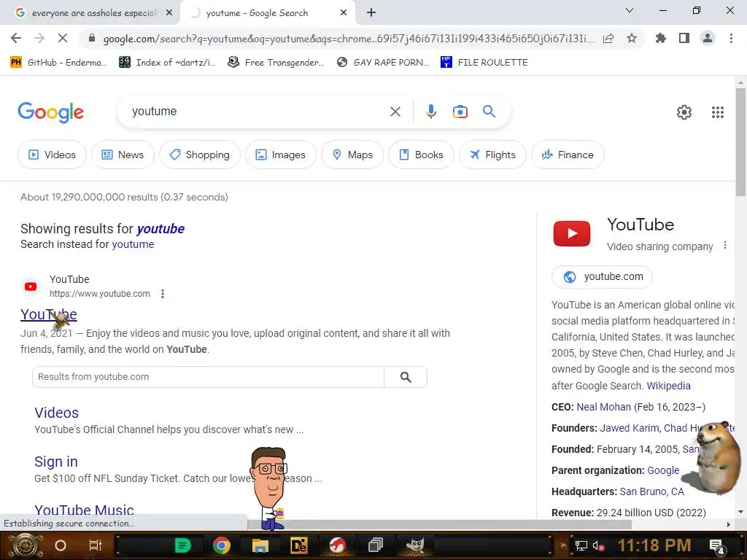747x560 pixels.
Task: Bookmark this tab with the star icon
Action: click(632, 38)
